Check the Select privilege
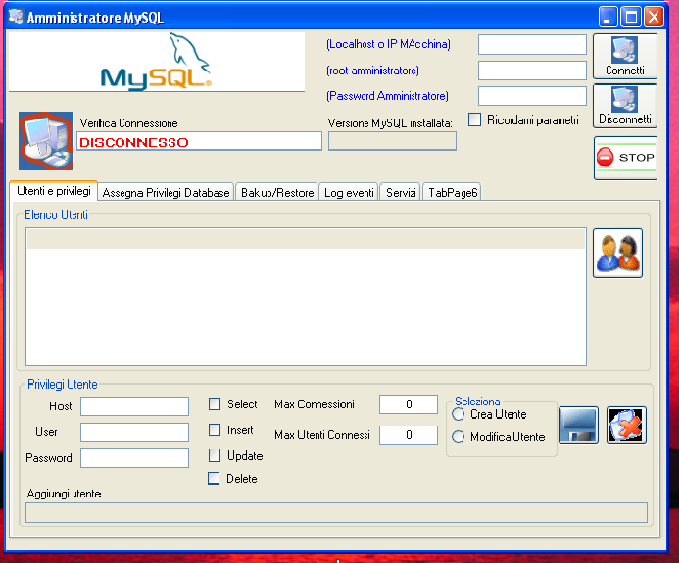679x563 pixels. pos(214,404)
